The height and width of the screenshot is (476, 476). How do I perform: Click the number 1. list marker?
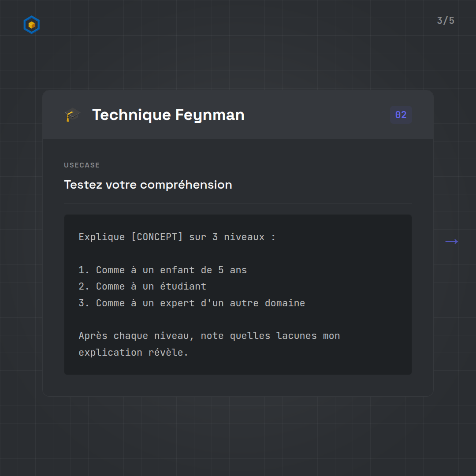click(x=84, y=270)
